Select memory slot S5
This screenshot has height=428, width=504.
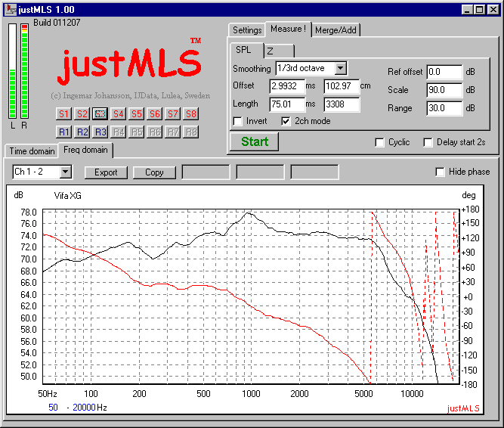point(136,114)
